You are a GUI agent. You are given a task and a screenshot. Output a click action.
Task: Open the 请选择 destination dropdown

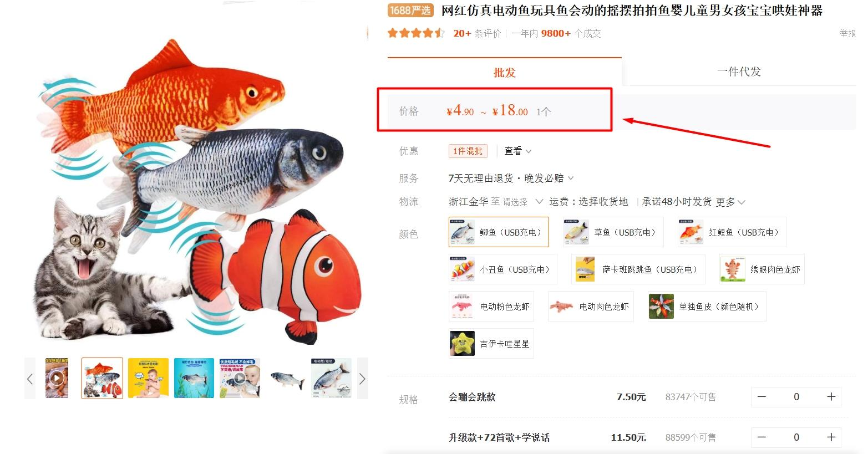tap(522, 202)
